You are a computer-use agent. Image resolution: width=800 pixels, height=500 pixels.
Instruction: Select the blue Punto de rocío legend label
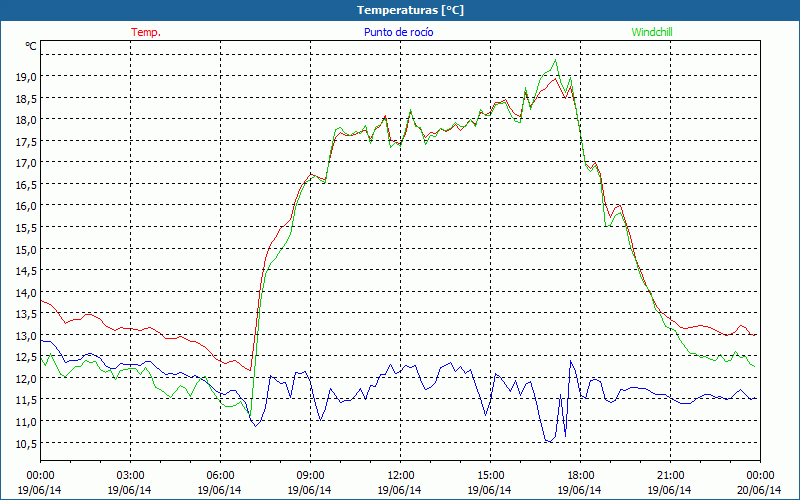tap(398, 32)
